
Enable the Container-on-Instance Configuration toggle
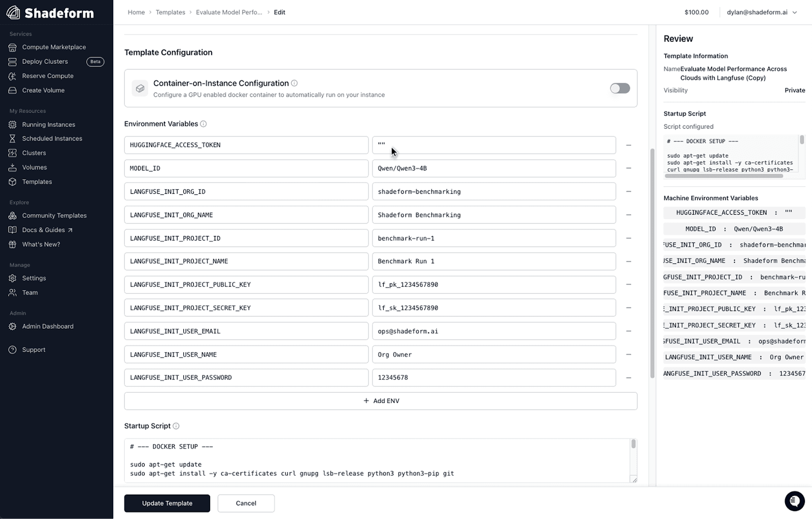pos(620,88)
